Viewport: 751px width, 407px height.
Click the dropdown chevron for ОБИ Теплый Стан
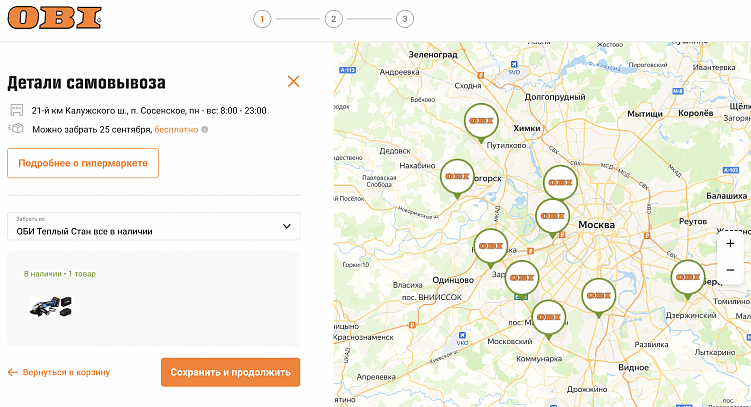tap(286, 226)
